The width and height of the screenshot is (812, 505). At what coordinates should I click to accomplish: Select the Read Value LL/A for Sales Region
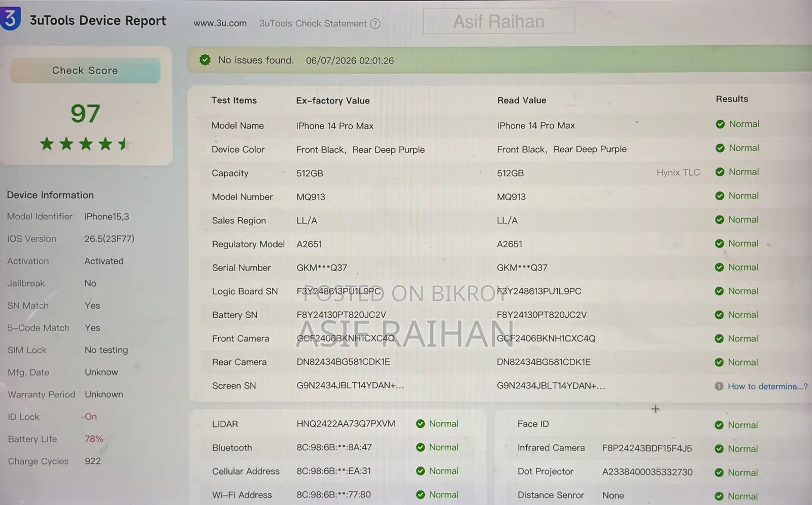click(x=507, y=221)
